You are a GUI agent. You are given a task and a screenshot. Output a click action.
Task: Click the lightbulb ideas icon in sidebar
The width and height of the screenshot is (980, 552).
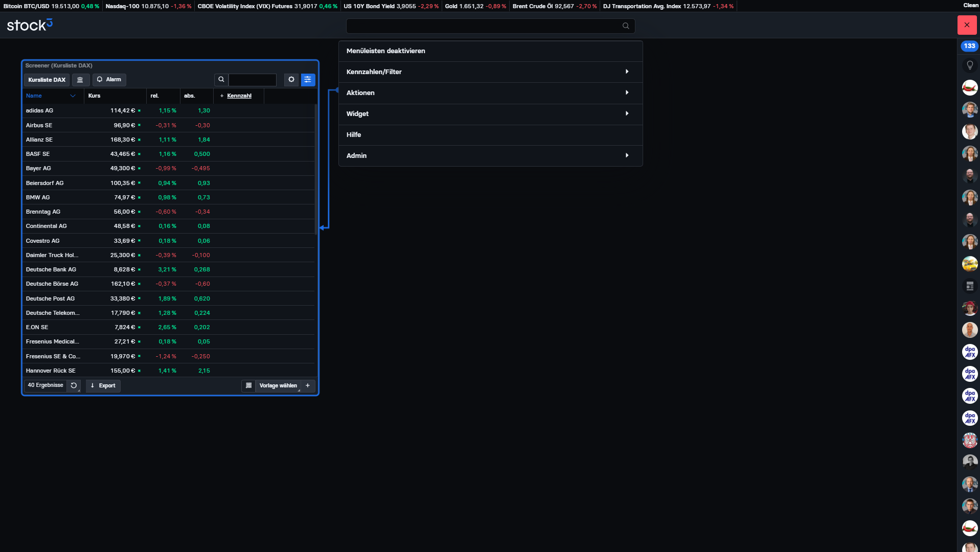[970, 65]
